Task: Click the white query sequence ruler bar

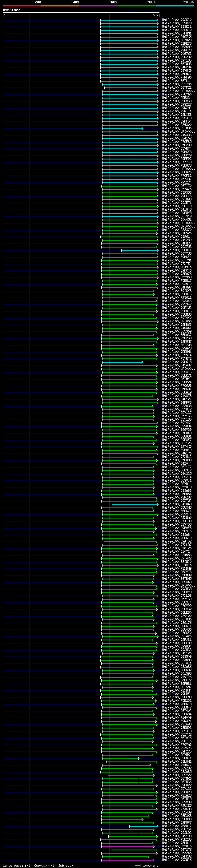Action: [x=81, y=12]
